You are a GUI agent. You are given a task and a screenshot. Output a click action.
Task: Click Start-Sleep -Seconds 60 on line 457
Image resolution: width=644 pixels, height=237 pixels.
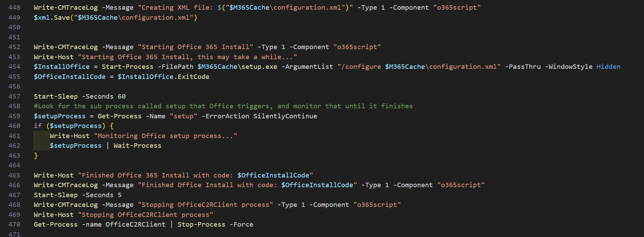tap(80, 97)
